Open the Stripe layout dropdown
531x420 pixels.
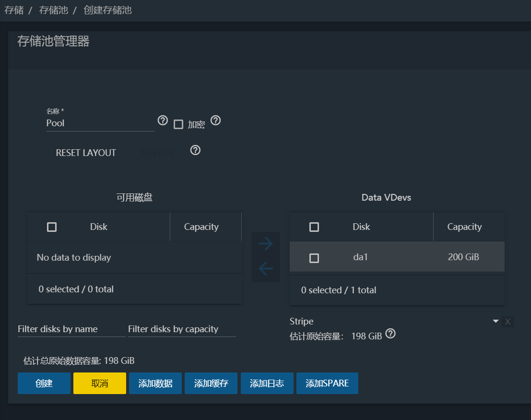click(496, 321)
